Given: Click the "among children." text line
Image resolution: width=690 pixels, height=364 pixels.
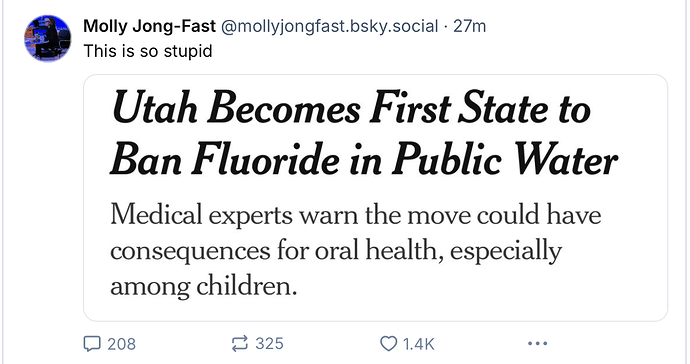Looking at the screenshot, I should coord(204,287).
